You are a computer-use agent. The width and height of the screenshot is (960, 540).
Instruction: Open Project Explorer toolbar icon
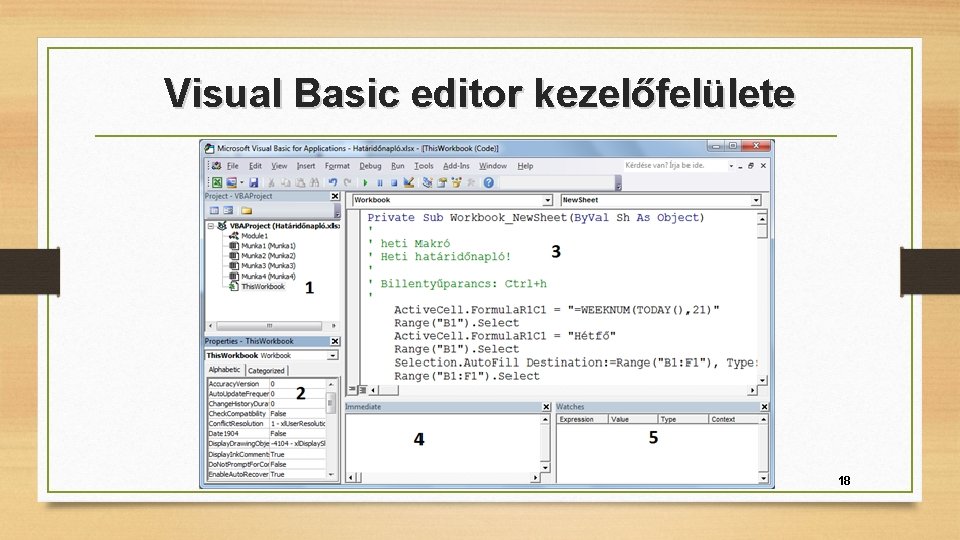(427, 182)
